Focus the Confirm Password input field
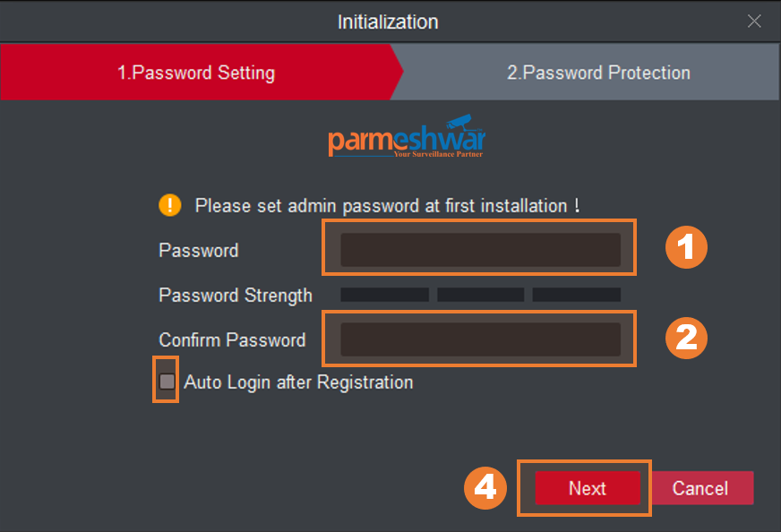This screenshot has height=532, width=781. click(x=480, y=339)
